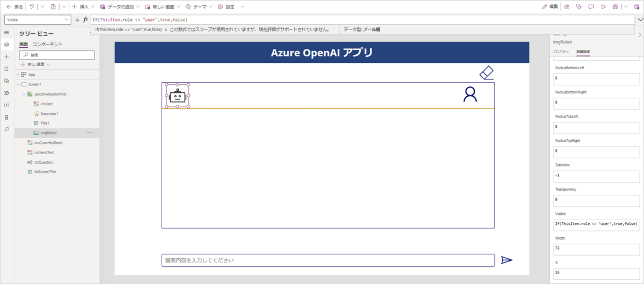Screen dimensions: 644x284
Task: Toggle the hamburger menu in the left rail
Action: pyautogui.click(x=6, y=33)
